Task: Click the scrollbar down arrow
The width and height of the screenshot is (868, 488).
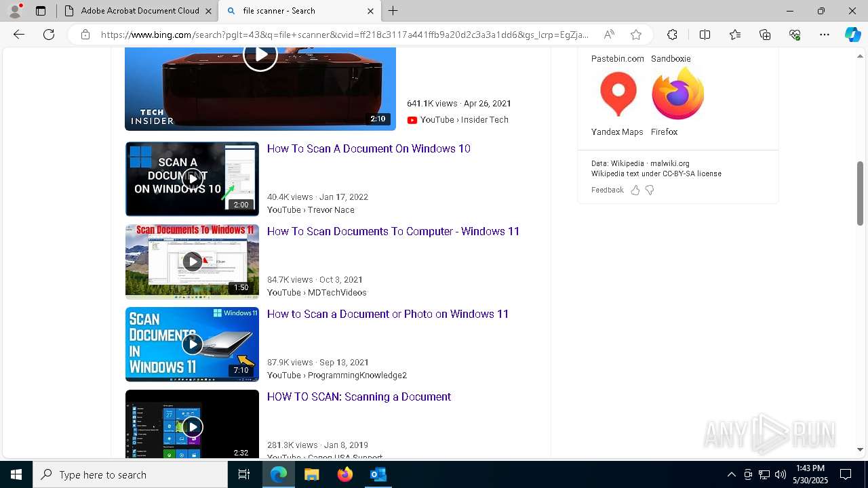Action: click(860, 449)
